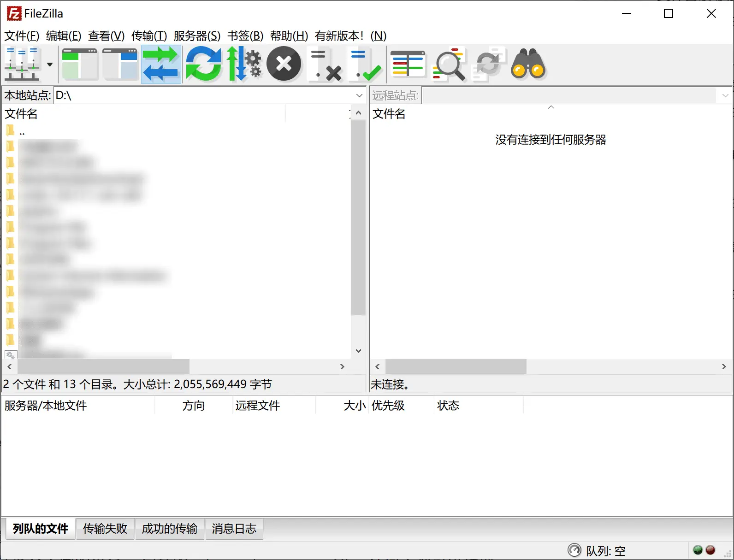This screenshot has width=734, height=560.
Task: Toggle the magnifier directory comparison icon
Action: 449,64
